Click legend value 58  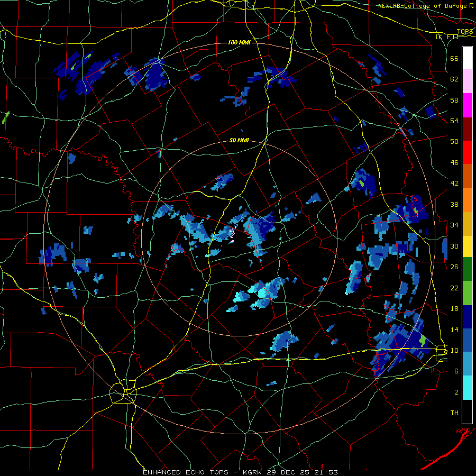[454, 100]
